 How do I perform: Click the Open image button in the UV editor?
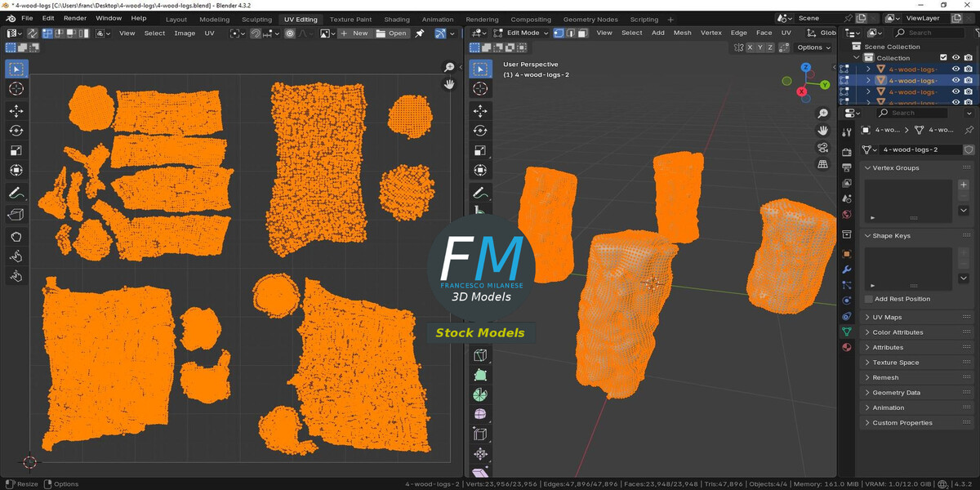click(391, 33)
